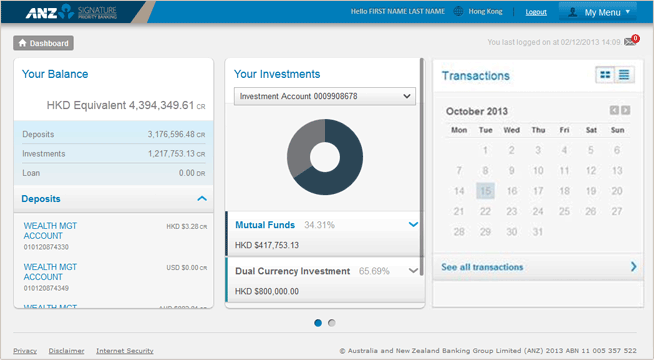The height and width of the screenshot is (360, 654).
Task: Click the last logged on timestamp
Action: coord(554,42)
